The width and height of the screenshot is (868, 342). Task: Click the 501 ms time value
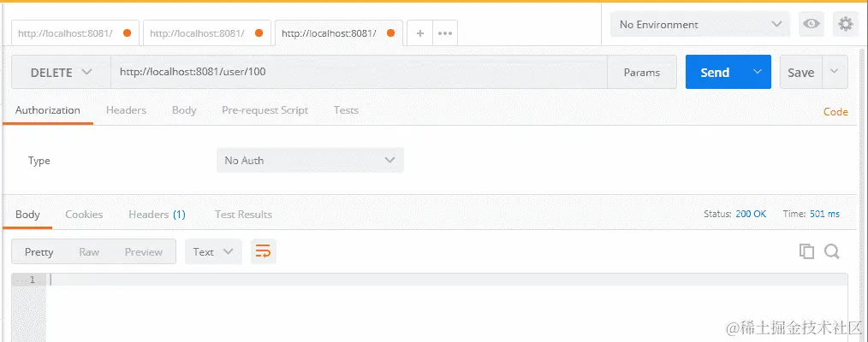pyautogui.click(x=824, y=214)
